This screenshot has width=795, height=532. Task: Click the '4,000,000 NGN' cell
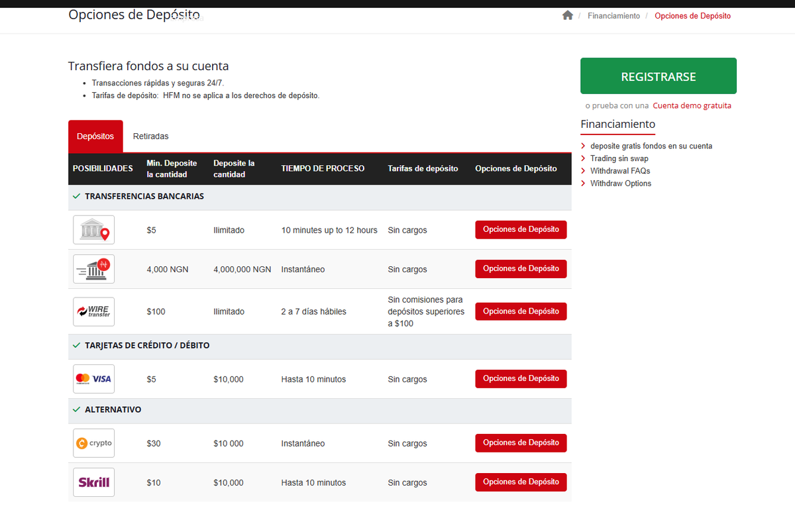(x=242, y=270)
